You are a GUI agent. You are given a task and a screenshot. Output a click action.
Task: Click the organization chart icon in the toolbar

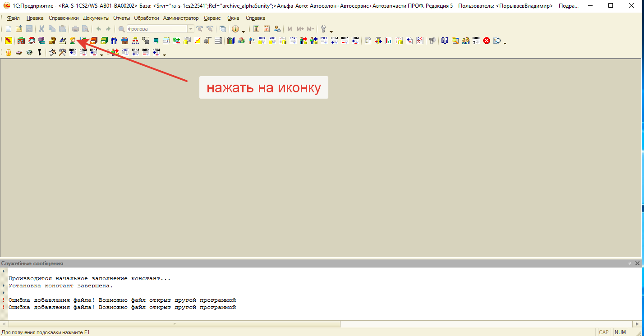(x=135, y=41)
